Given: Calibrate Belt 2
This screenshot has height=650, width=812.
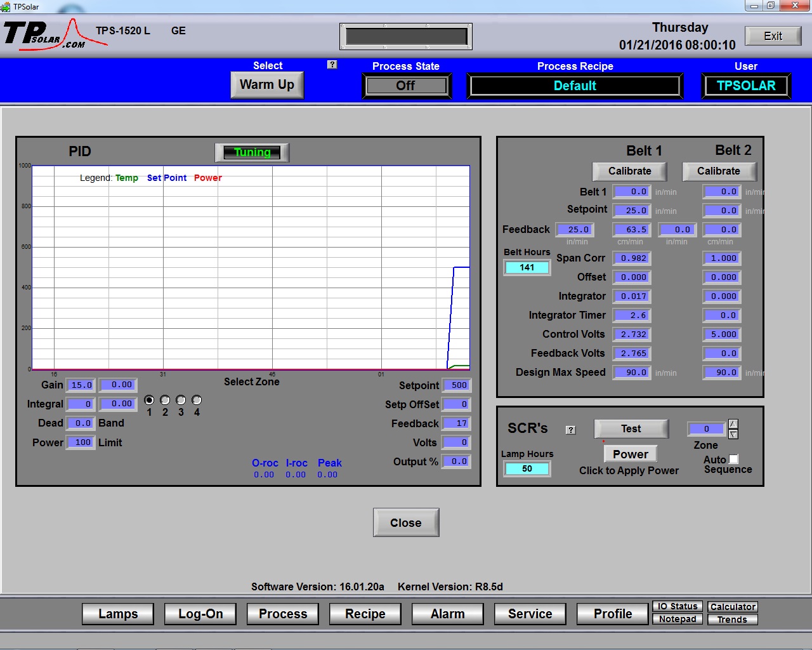Looking at the screenshot, I should coord(719,171).
